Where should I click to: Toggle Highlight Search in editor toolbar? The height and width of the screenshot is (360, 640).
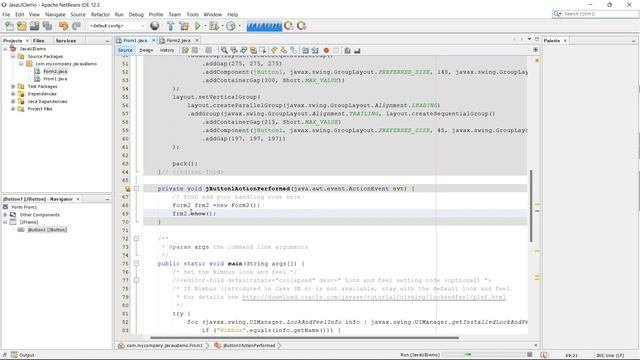pos(253,51)
